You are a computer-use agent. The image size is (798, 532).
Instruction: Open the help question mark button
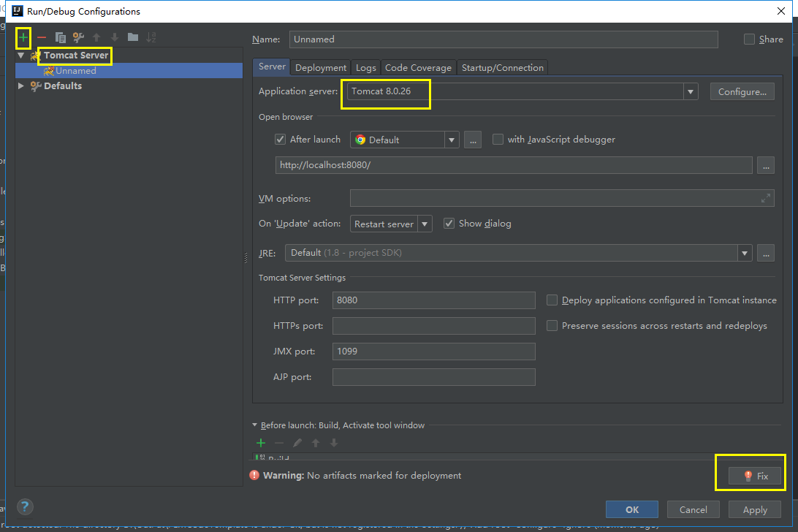25,507
